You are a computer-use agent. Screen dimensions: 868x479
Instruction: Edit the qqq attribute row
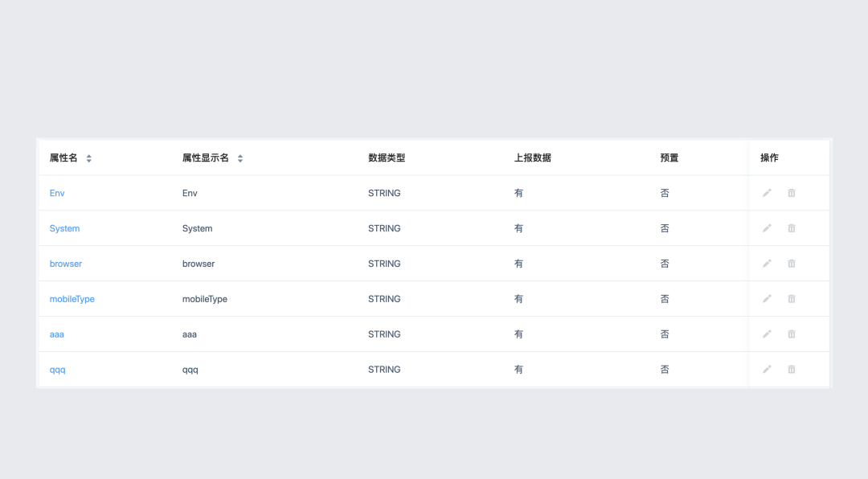point(767,370)
